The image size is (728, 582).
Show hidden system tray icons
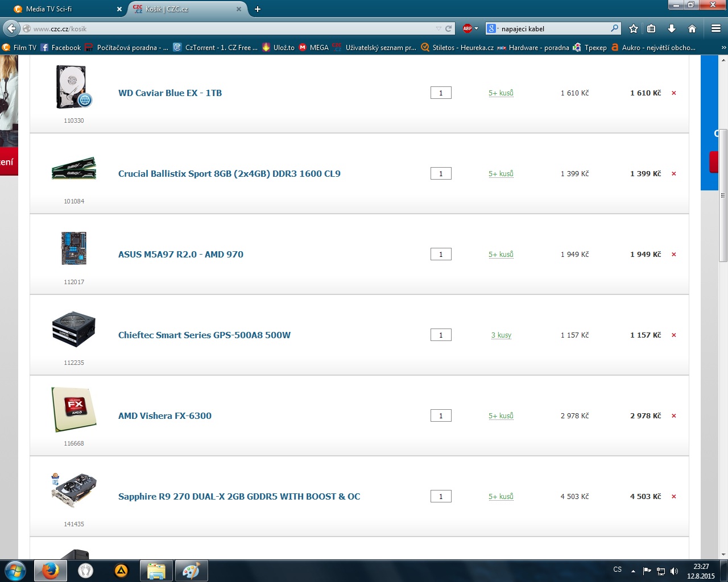pyautogui.click(x=633, y=571)
